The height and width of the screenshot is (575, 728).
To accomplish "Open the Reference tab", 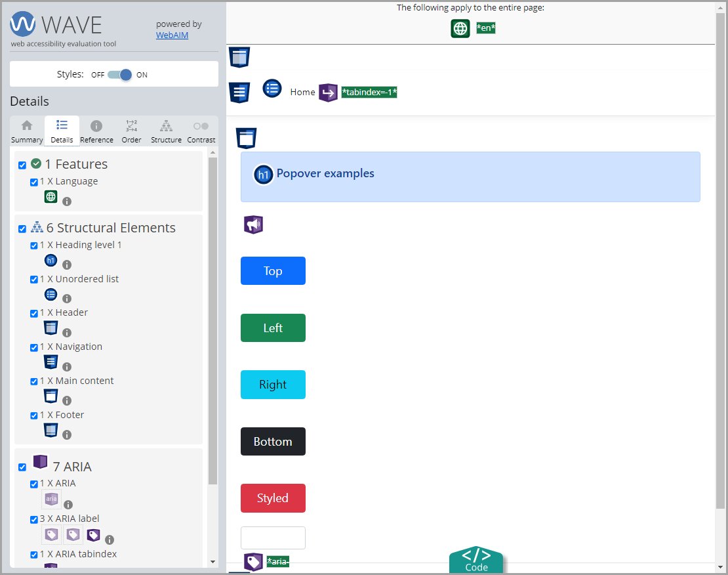I will [96, 131].
